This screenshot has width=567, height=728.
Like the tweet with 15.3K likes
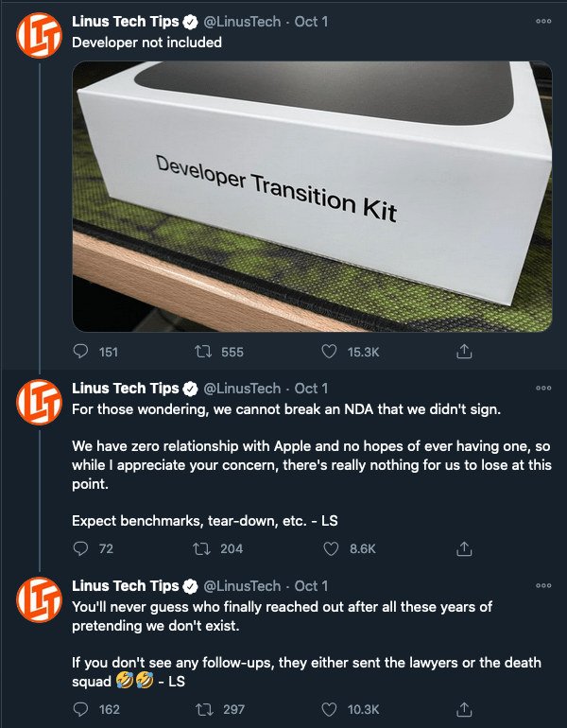329,352
